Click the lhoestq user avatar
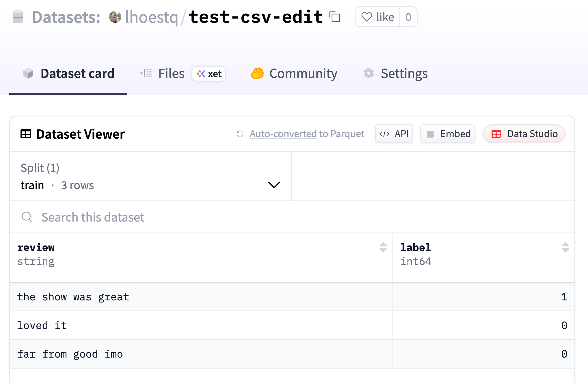Screen dimensions: 588x383 click(x=115, y=17)
